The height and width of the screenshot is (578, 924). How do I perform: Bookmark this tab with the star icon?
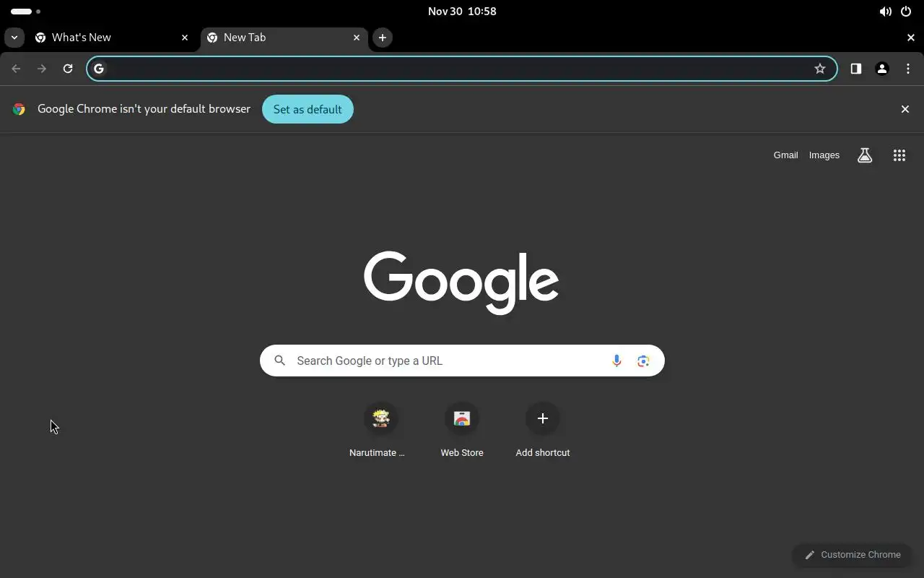820,69
